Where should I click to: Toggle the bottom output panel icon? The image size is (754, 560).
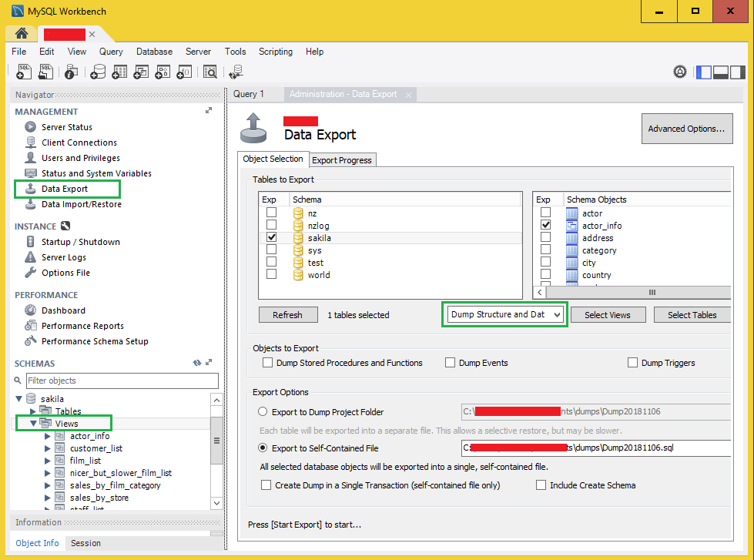coord(720,72)
